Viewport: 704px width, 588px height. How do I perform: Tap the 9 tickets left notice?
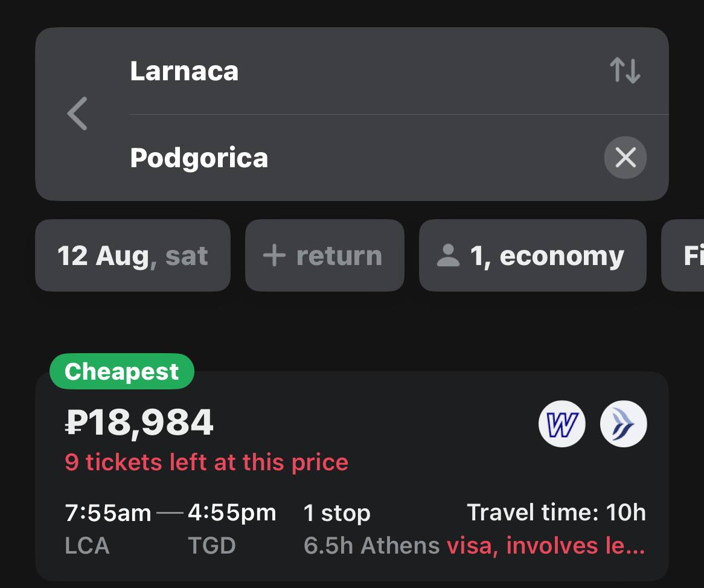click(206, 462)
